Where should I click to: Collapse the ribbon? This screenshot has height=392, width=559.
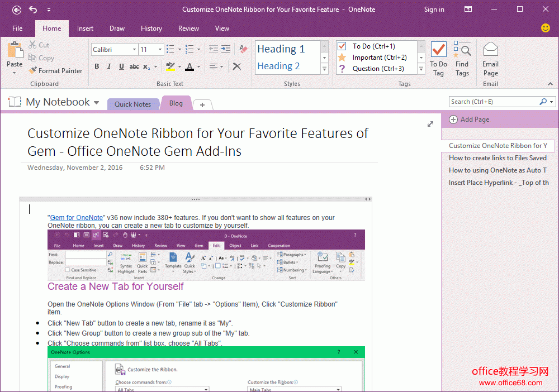(x=550, y=84)
